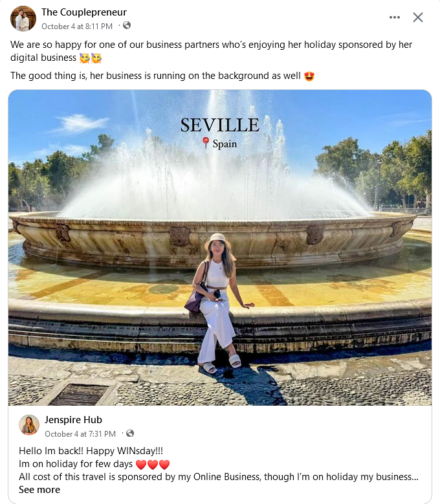Click the heart-eyes emoji after 'as well'
This screenshot has width=440, height=504.
[309, 76]
